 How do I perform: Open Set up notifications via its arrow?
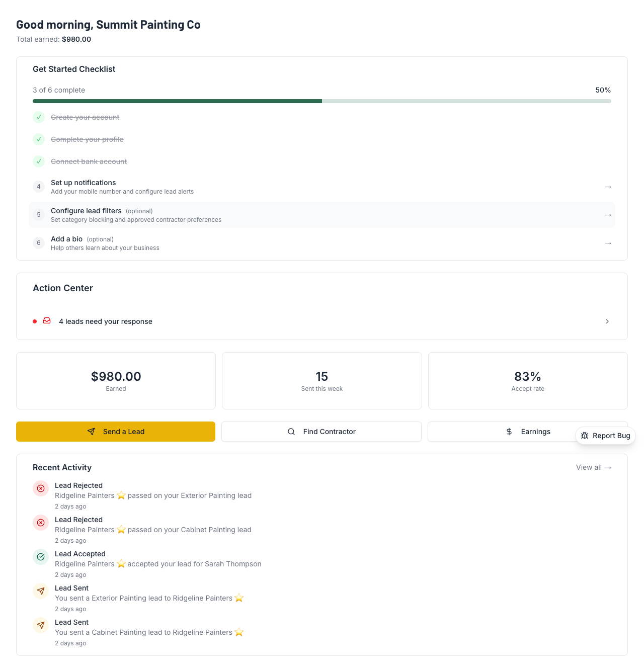coord(608,187)
